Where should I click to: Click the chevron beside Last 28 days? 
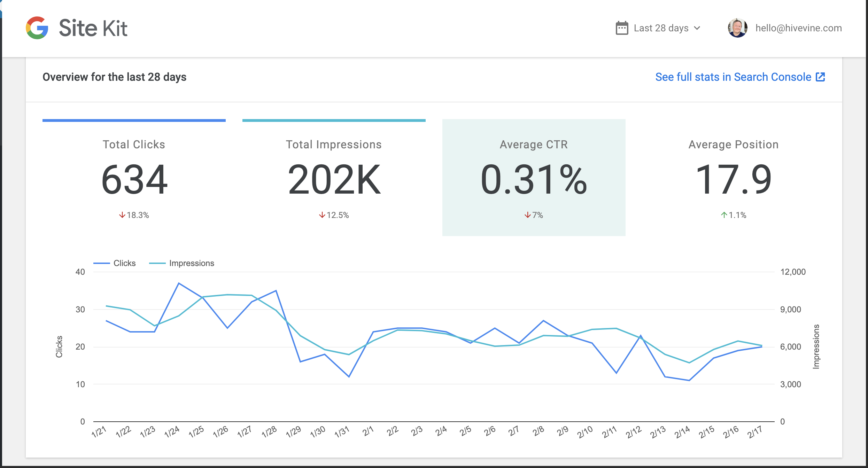[x=697, y=28]
